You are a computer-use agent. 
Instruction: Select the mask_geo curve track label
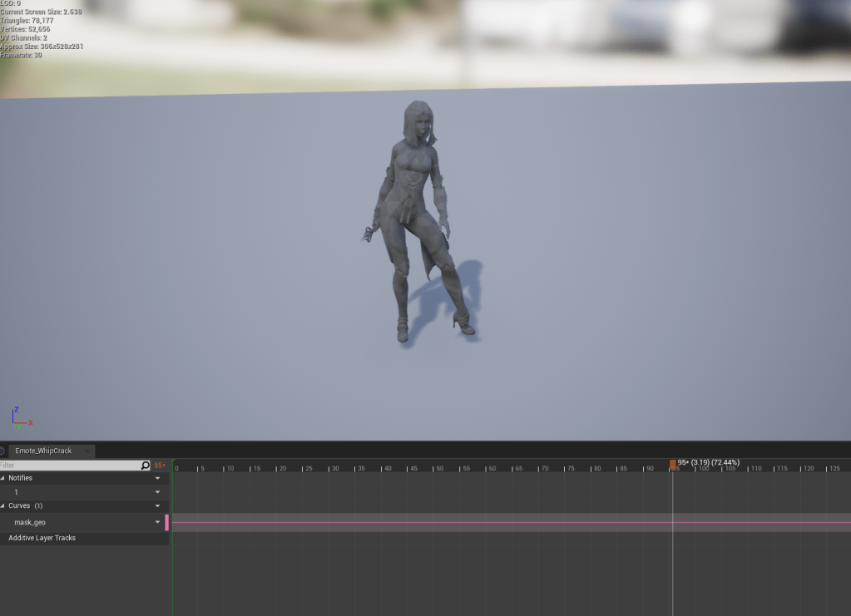[x=30, y=522]
